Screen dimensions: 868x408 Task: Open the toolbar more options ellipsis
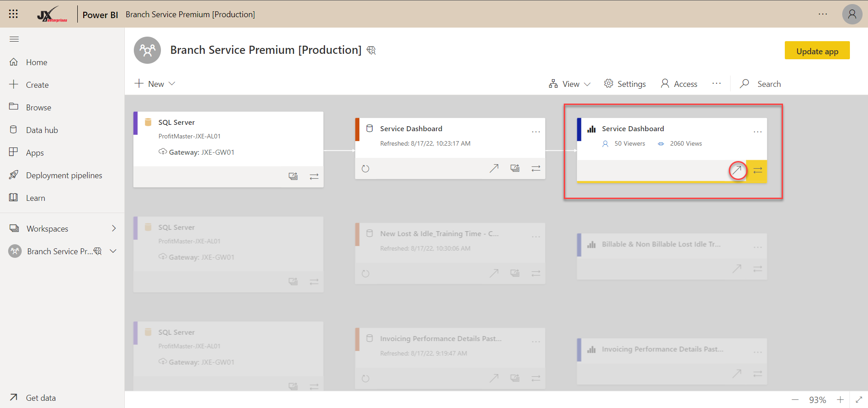(x=717, y=84)
